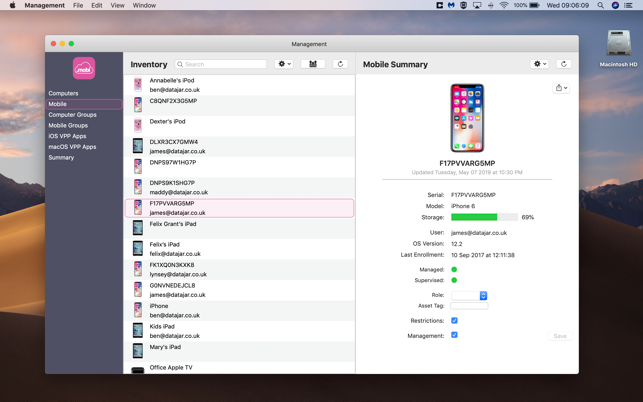Select Dexter's iPod device icon

point(138,126)
